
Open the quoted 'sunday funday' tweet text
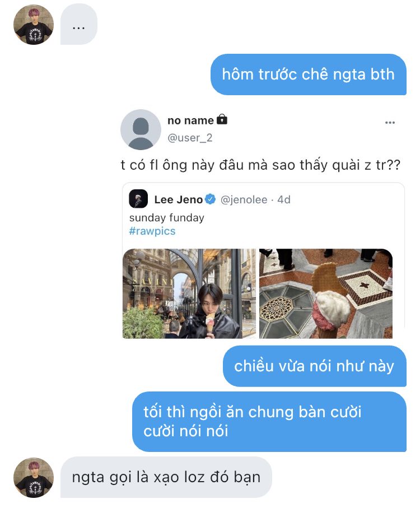pyautogui.click(x=166, y=217)
